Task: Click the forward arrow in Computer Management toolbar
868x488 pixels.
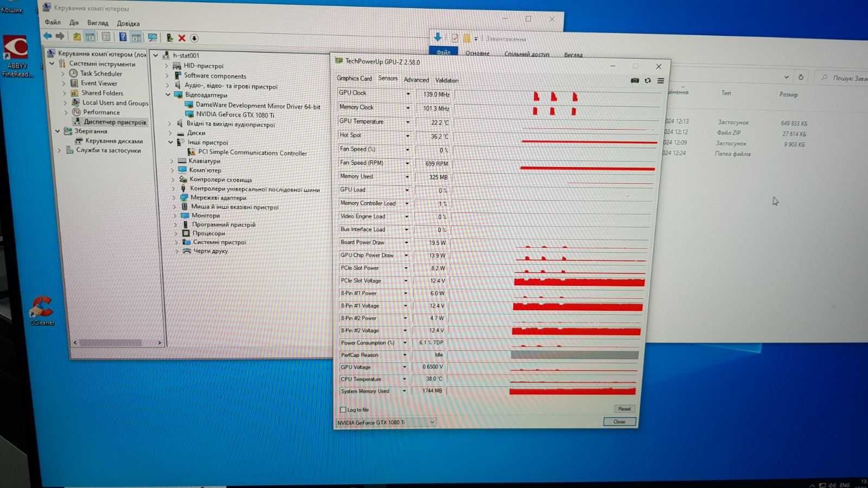Action: pos(60,36)
